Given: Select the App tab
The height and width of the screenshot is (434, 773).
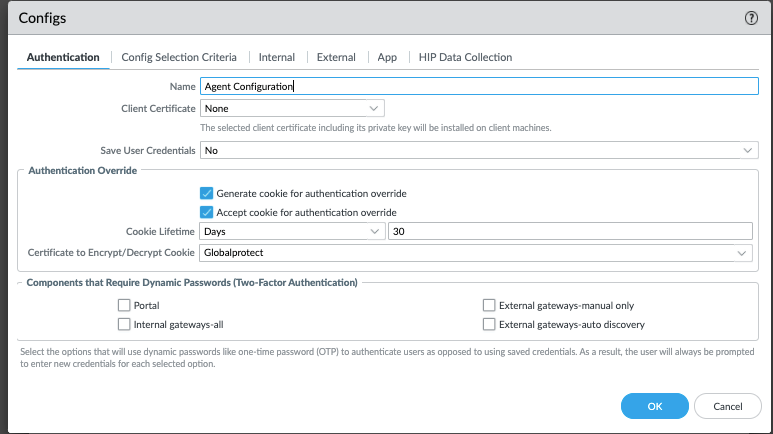Looking at the screenshot, I should click(387, 58).
